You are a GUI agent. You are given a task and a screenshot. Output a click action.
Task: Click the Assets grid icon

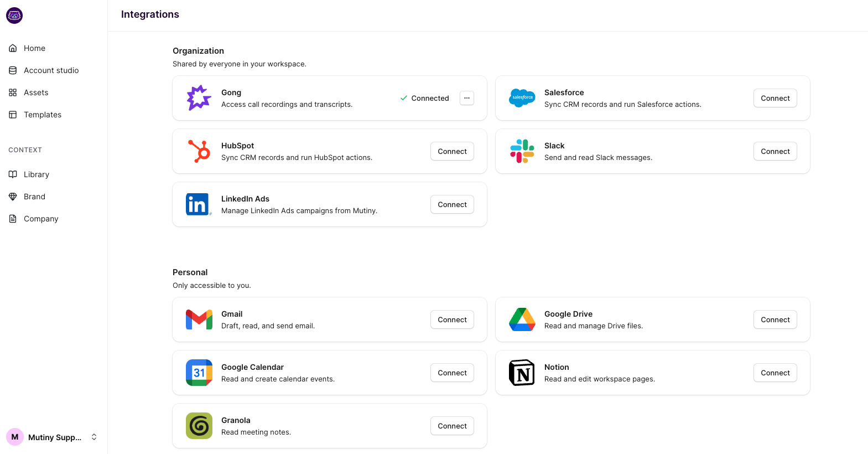tap(13, 92)
